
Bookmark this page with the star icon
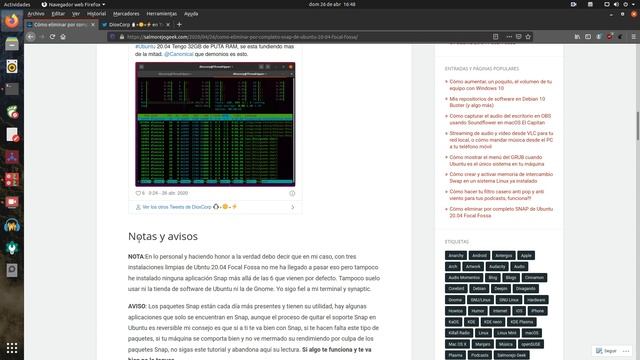528,37
